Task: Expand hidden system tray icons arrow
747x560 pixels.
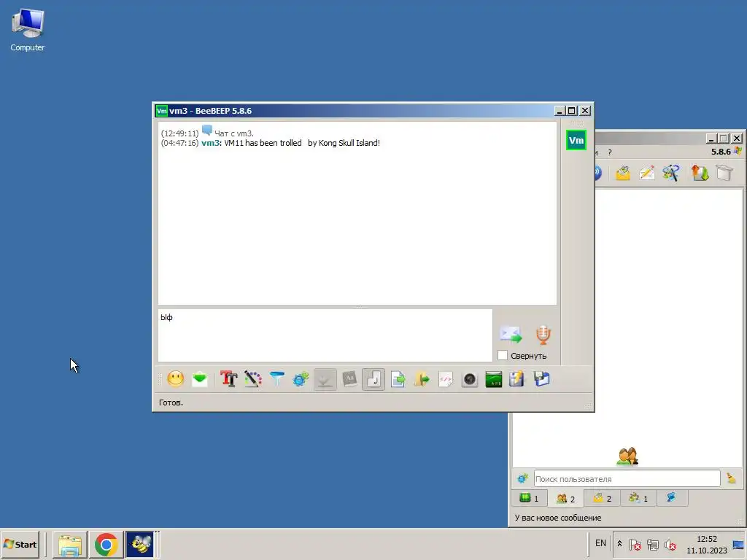Action: 619,544
